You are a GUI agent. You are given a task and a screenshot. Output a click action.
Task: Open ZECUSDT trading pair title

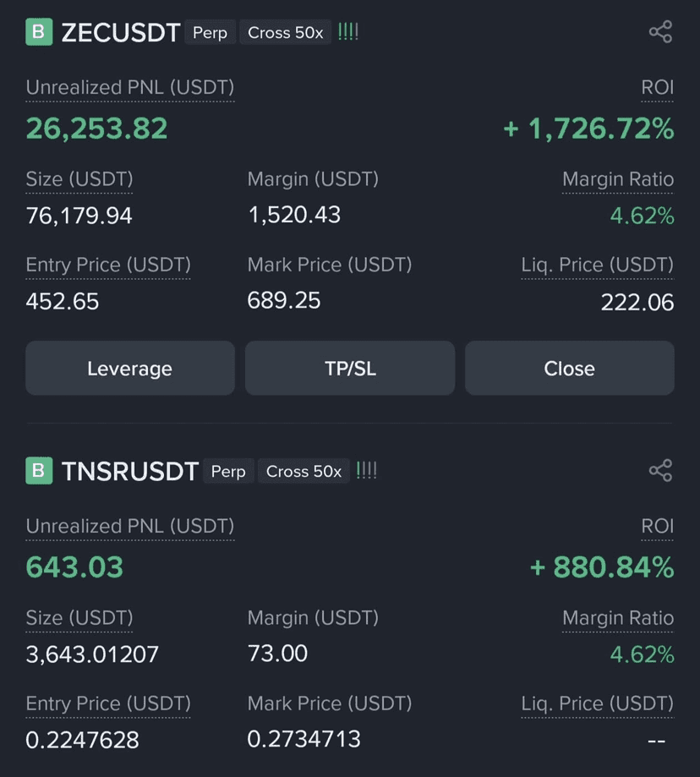coord(120,33)
